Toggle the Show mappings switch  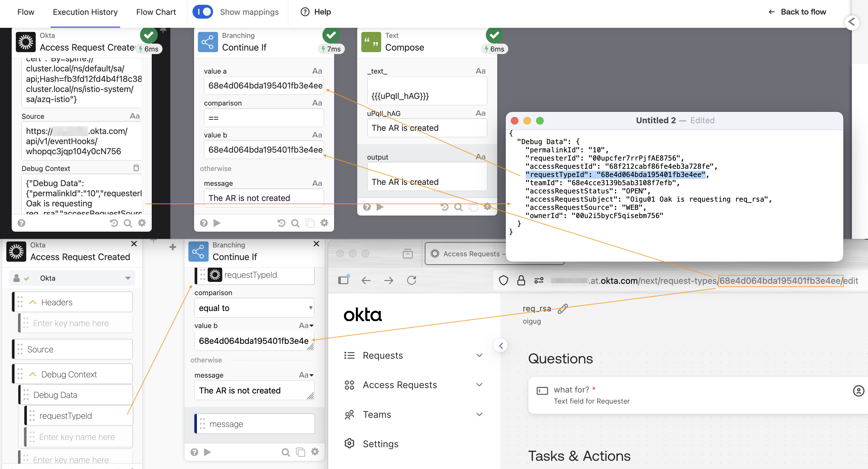(203, 11)
